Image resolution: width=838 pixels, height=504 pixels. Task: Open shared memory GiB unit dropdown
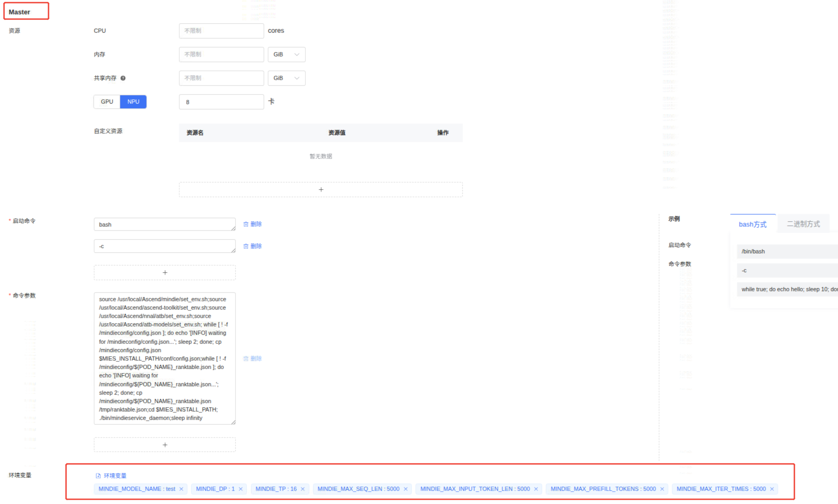tap(286, 78)
